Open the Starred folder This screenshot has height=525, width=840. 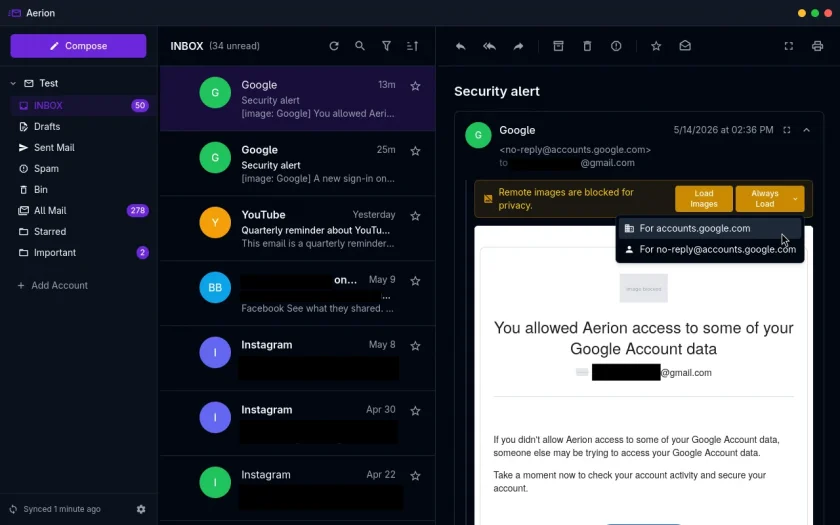click(x=83, y=231)
